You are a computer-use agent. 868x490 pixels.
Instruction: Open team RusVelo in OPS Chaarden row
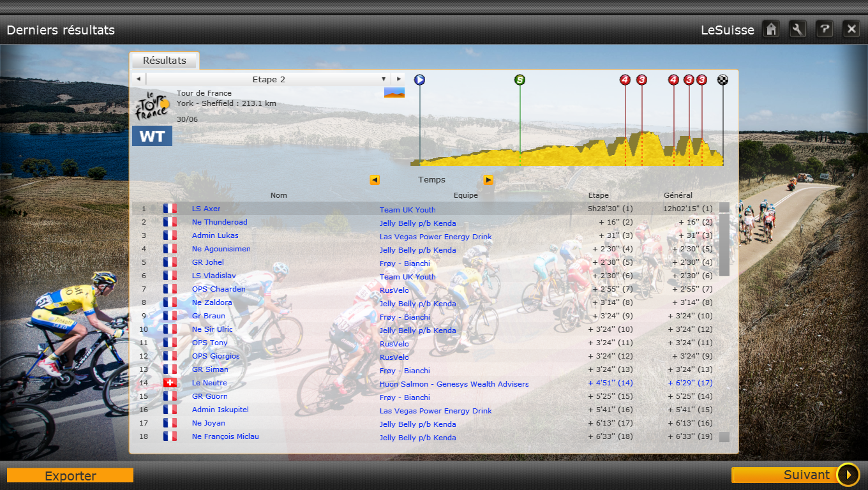click(394, 290)
